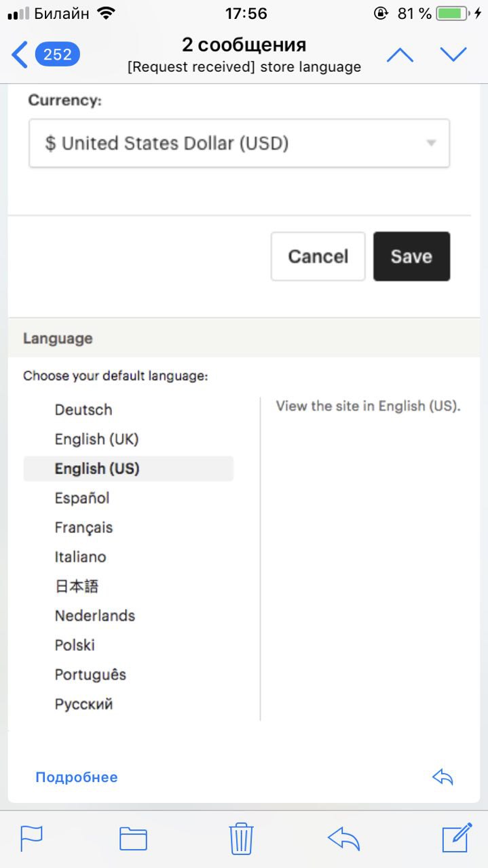Click the Cancel button
The height and width of the screenshot is (868, 488).
pyautogui.click(x=318, y=256)
